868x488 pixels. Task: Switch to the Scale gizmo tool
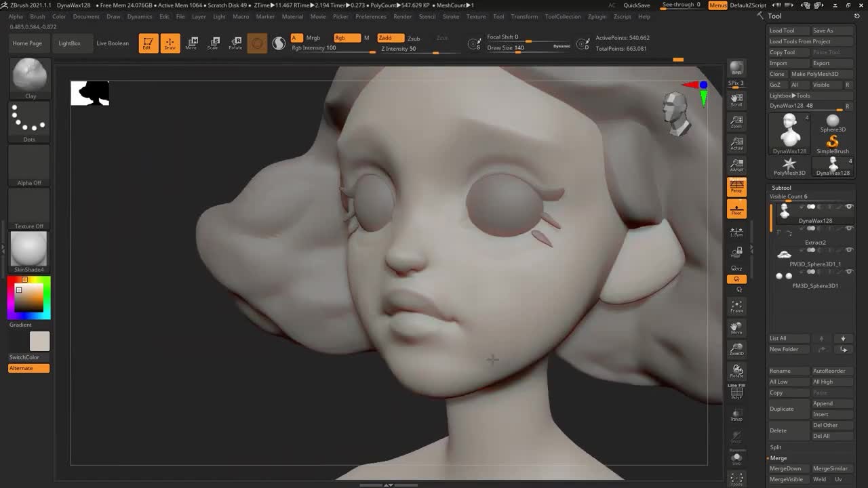(x=214, y=43)
